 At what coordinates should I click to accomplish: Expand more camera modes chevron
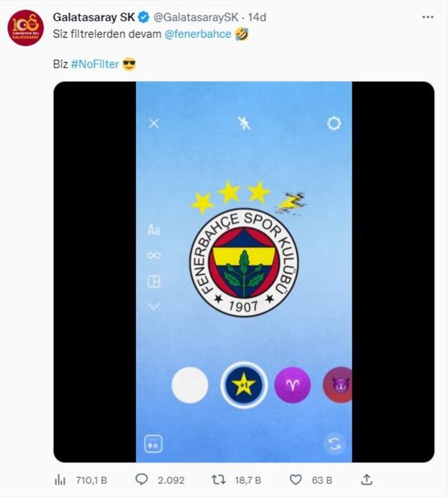click(154, 306)
